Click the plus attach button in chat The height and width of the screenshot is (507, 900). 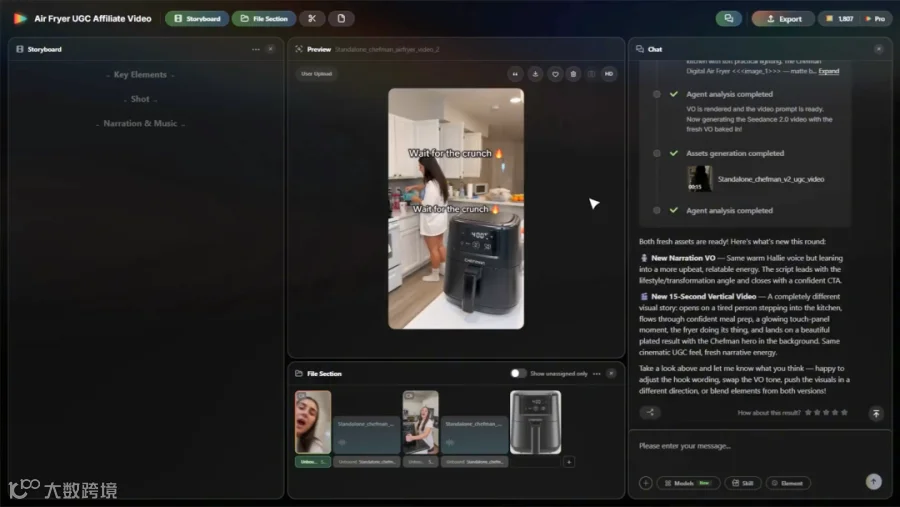(x=645, y=483)
